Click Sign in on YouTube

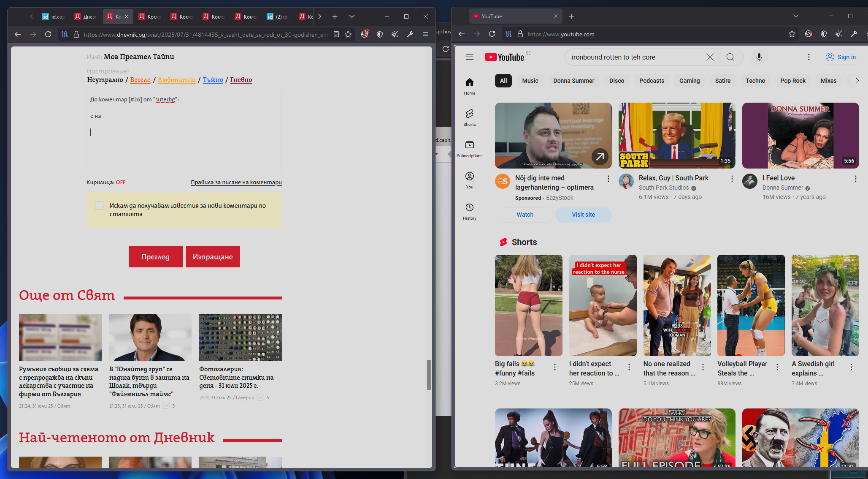coord(841,57)
